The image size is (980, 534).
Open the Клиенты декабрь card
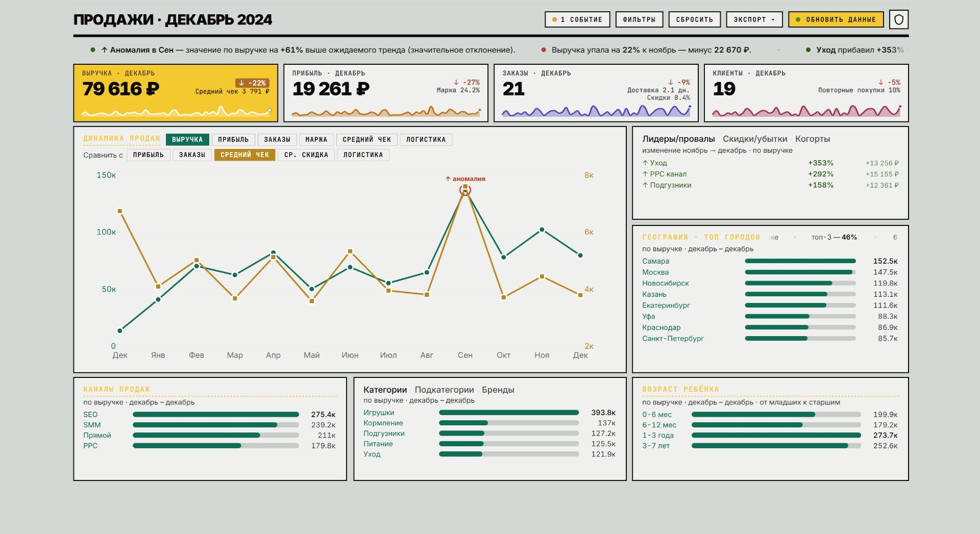806,93
